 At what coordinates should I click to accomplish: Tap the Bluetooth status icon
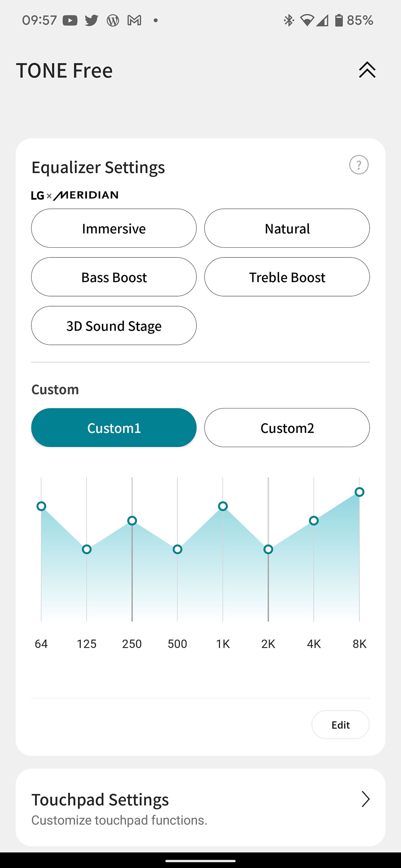point(289,20)
